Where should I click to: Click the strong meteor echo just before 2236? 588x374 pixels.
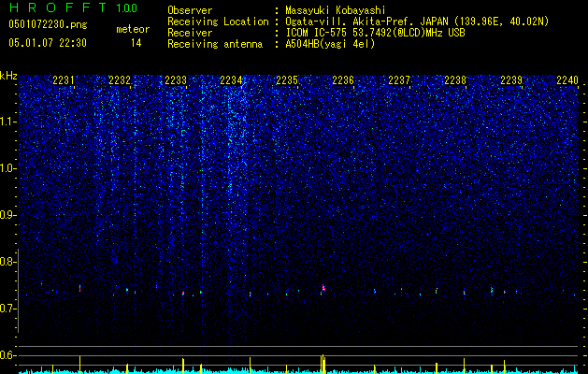click(323, 288)
